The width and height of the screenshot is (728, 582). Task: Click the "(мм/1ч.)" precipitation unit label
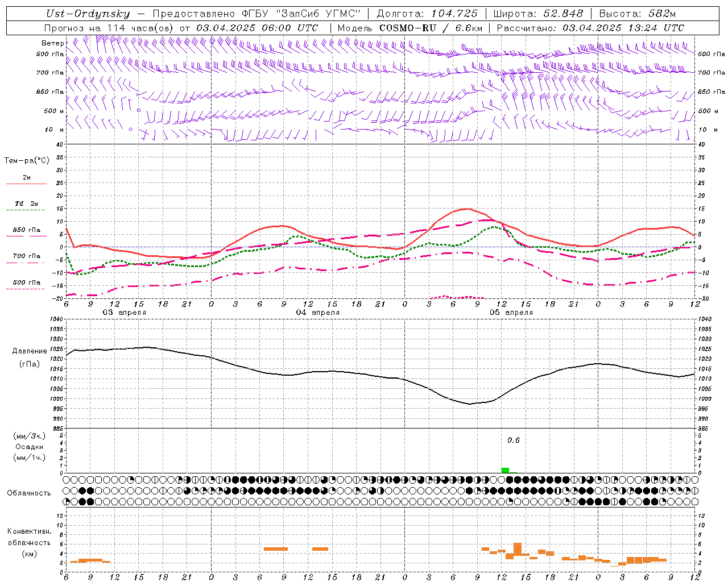[x=30, y=458]
